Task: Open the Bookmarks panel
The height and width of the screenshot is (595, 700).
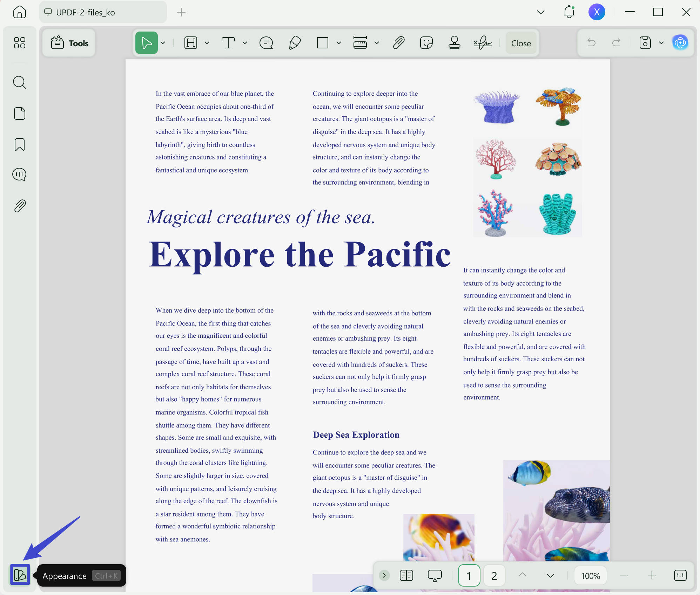Action: coord(19,144)
